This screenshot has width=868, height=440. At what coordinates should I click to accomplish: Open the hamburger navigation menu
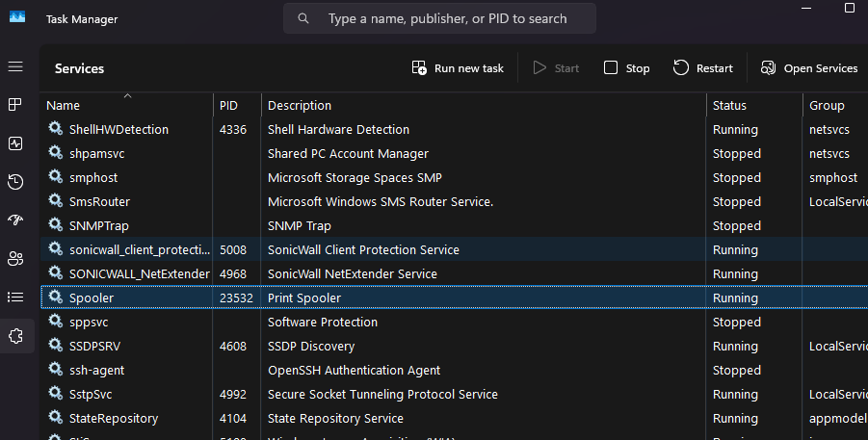pos(15,66)
